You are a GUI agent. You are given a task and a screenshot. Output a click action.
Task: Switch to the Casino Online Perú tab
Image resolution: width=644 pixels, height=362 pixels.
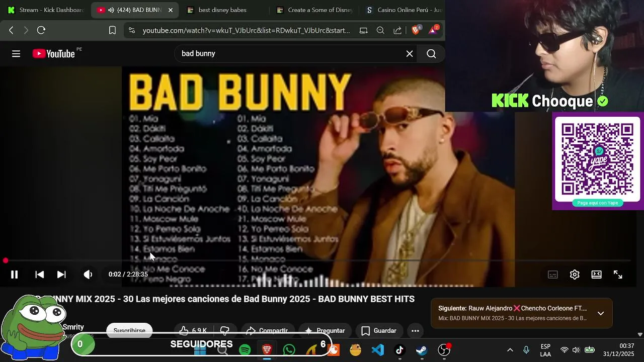point(404,10)
